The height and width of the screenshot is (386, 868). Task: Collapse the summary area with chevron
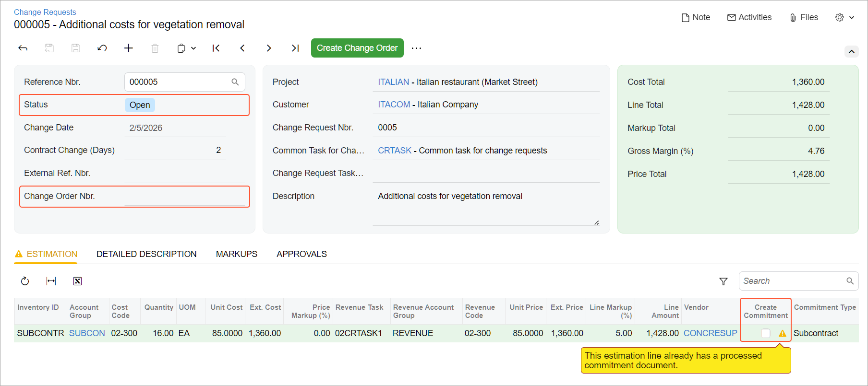click(x=851, y=51)
